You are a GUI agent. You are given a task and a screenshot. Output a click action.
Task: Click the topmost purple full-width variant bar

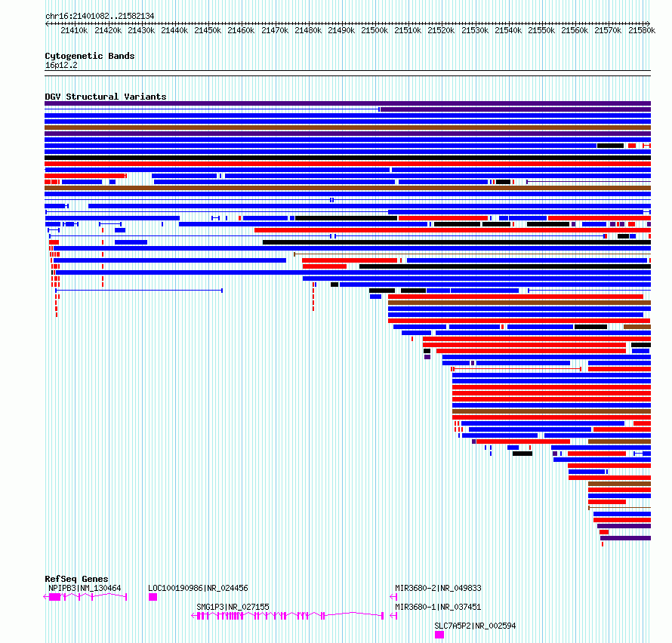[347, 103]
